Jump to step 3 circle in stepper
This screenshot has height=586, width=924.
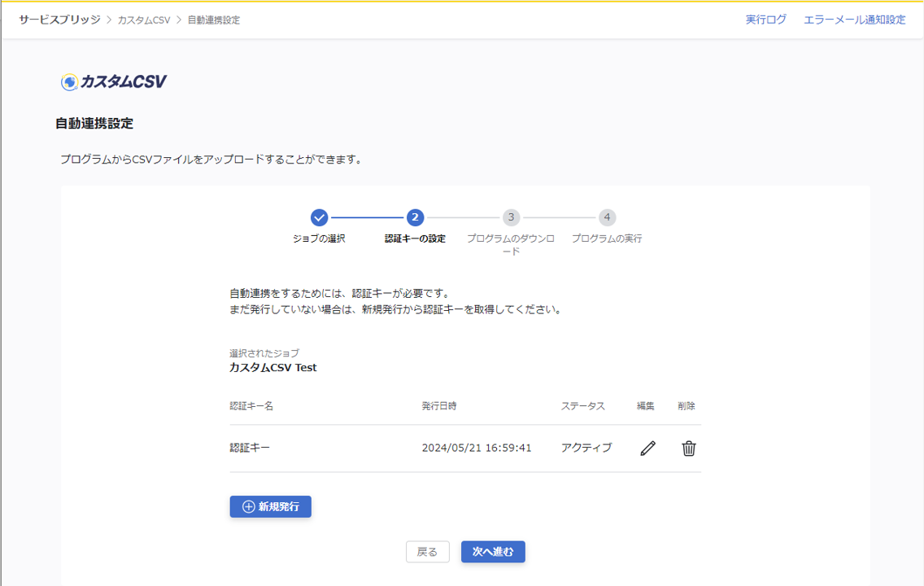click(511, 217)
